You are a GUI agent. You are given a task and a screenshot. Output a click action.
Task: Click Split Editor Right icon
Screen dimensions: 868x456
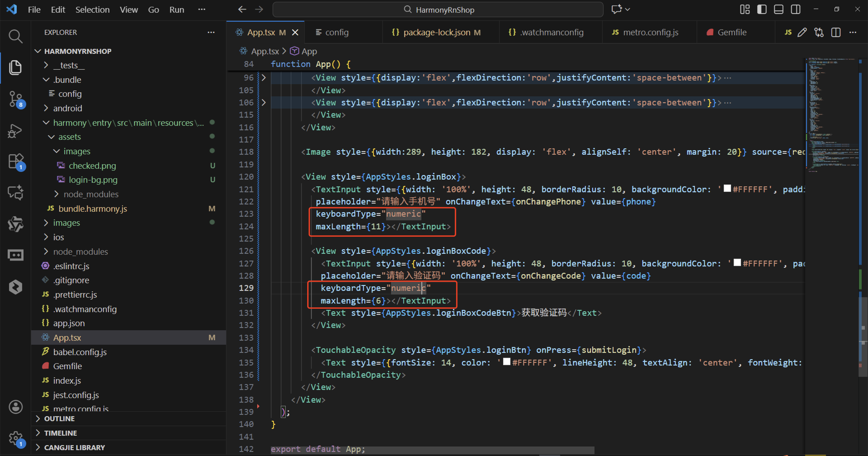[x=836, y=32]
